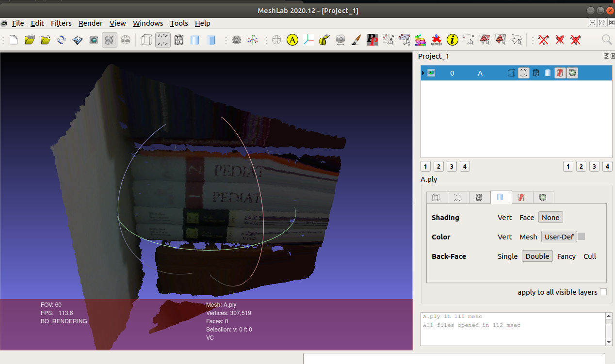This screenshot has width=615, height=364.
Task: Delete selected vertices
Action: pos(543,40)
